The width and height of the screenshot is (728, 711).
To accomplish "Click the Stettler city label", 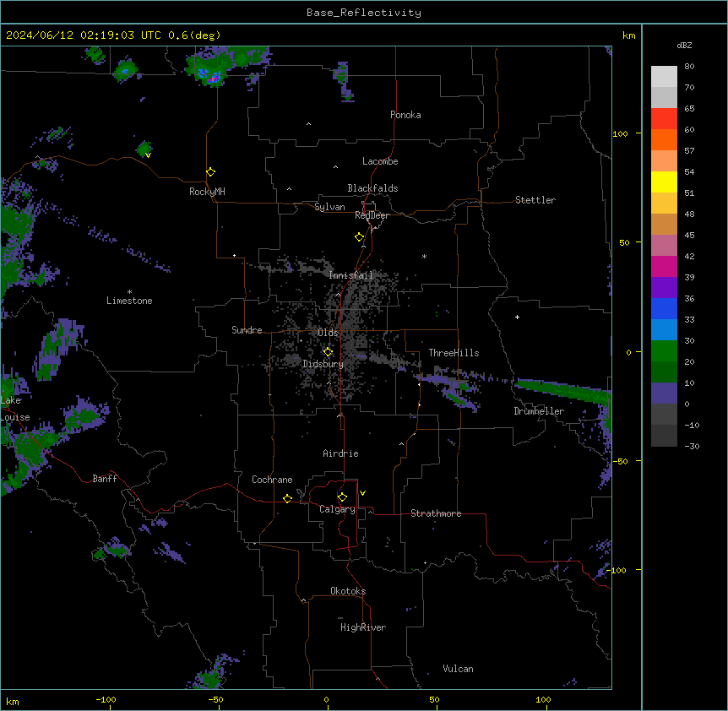I will point(535,200).
